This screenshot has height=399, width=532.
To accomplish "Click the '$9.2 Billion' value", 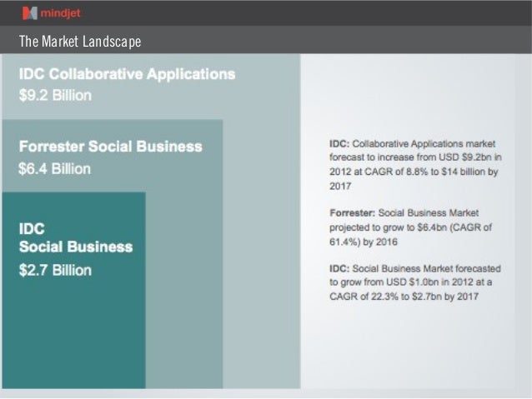I will [x=55, y=95].
